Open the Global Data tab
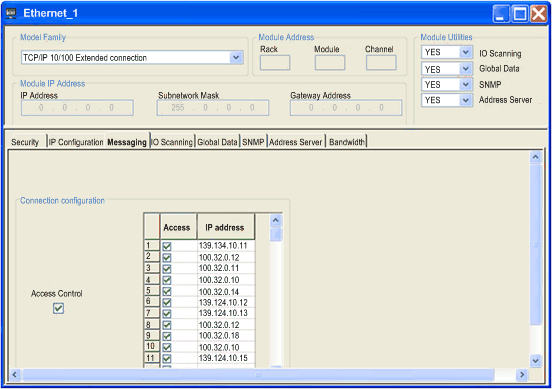Image resolution: width=552 pixels, height=389 pixels. tap(217, 142)
